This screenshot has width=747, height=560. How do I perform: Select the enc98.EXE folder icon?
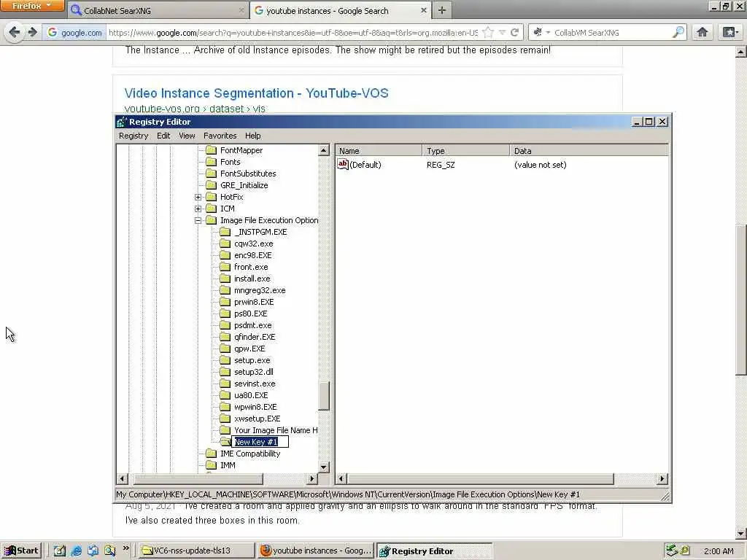tap(225, 255)
